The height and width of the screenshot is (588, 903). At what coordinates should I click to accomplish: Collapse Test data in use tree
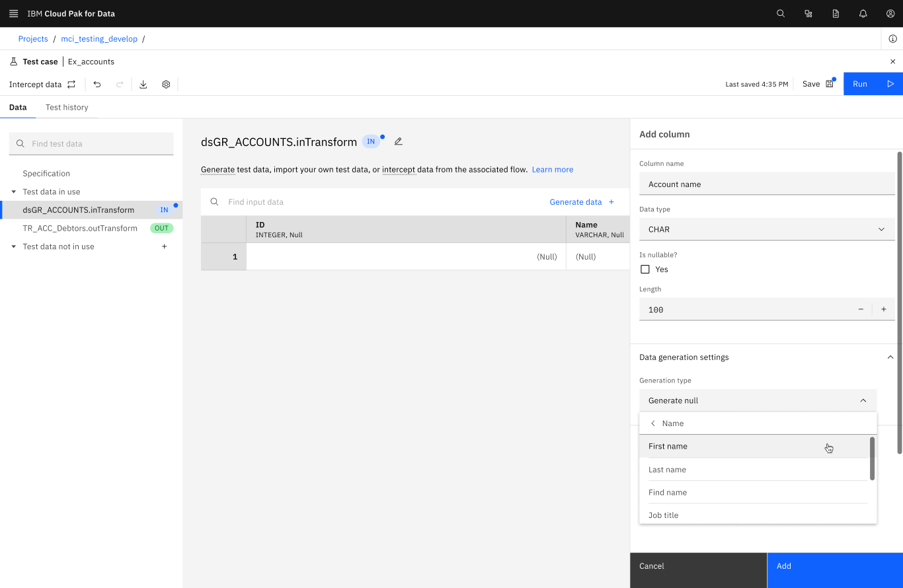[x=14, y=192]
